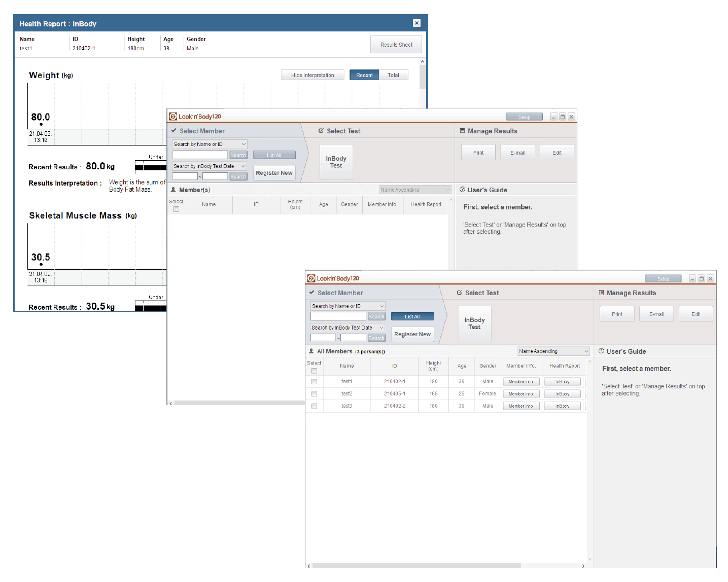The height and width of the screenshot is (582, 728).
Task: Focus the name or ID search field, front window
Action: pos(338,316)
